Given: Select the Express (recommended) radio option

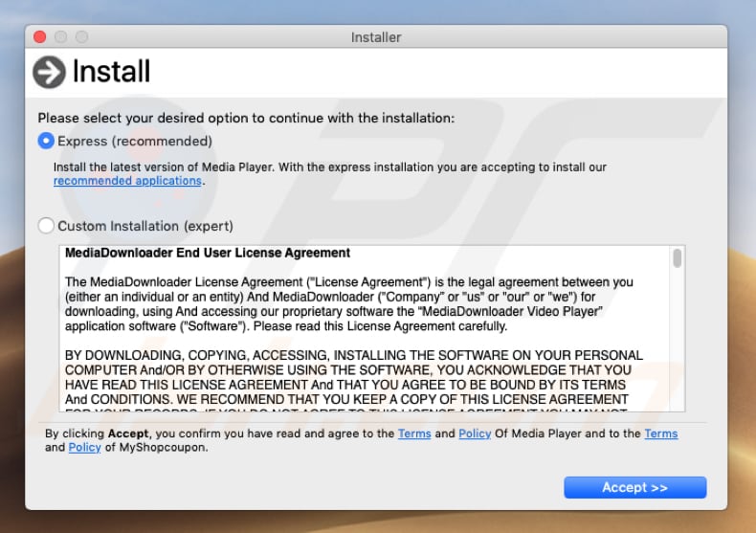Looking at the screenshot, I should 46,141.
